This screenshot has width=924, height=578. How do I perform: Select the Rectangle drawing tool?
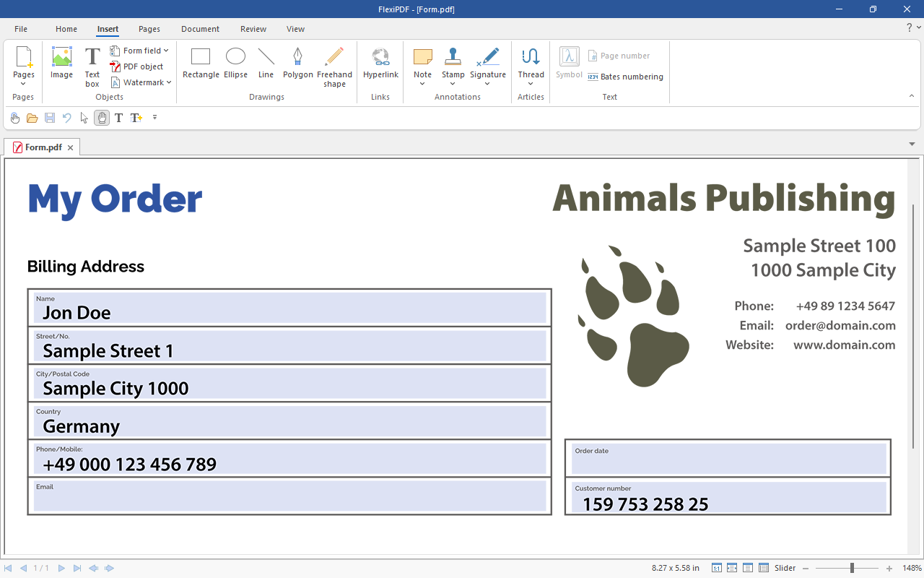[x=201, y=63]
